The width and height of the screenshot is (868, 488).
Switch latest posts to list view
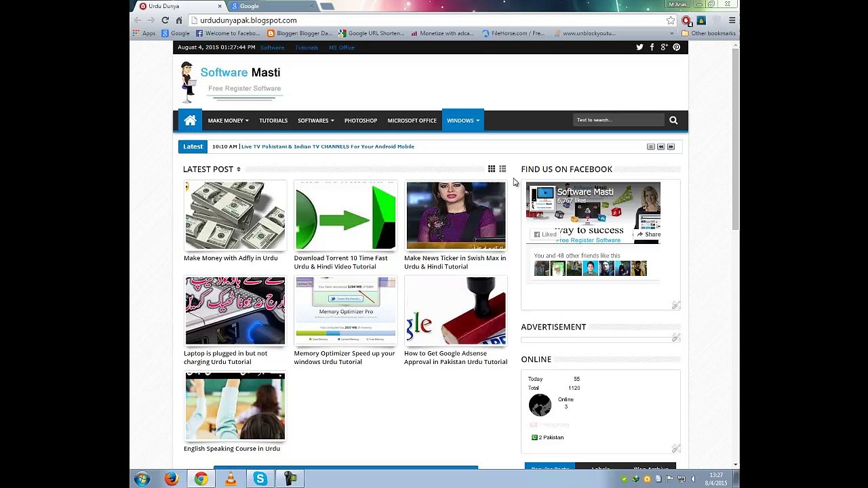pyautogui.click(x=502, y=169)
